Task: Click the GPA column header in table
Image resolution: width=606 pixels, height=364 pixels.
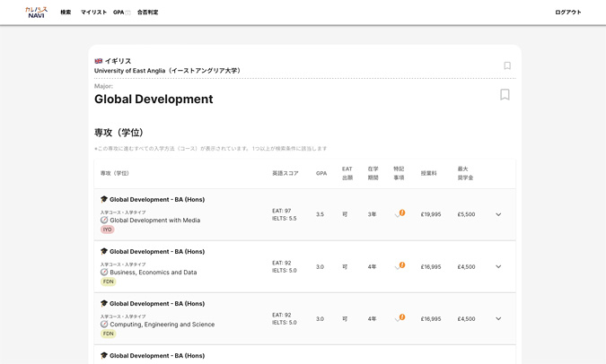Action: pyautogui.click(x=321, y=173)
